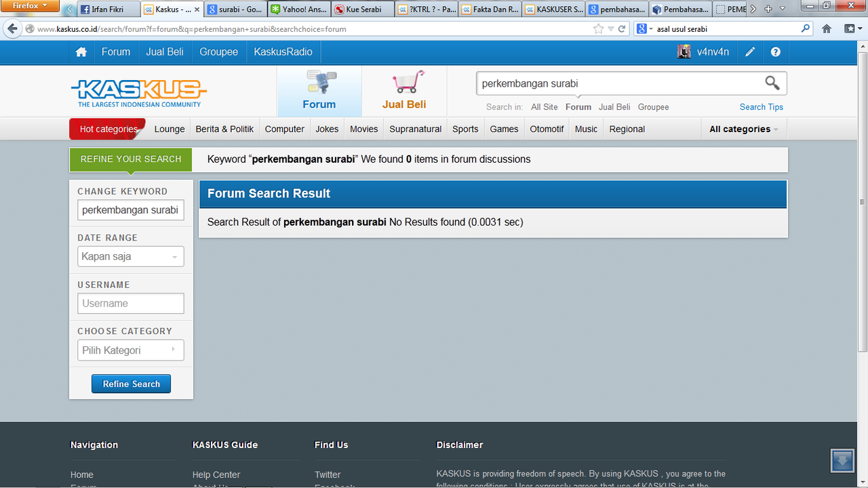The width and height of the screenshot is (868, 488).
Task: Open Forum in the blue navigation bar
Action: click(x=116, y=52)
